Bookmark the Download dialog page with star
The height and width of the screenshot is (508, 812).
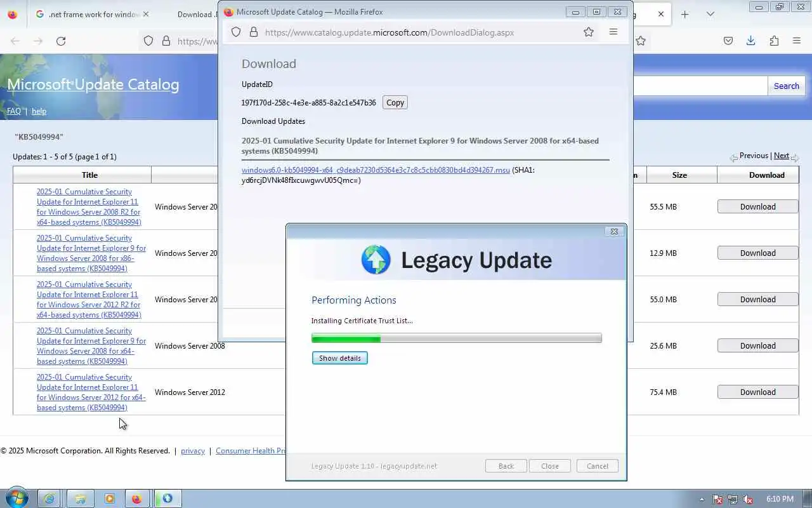click(589, 32)
